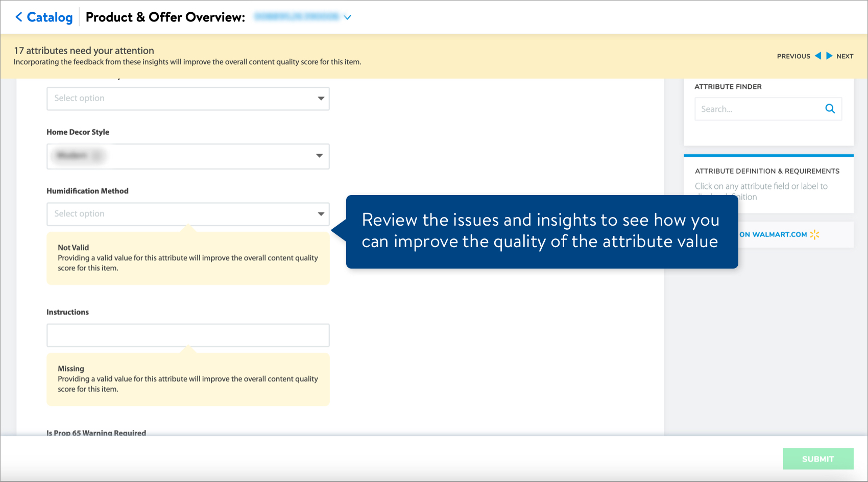Click the Is Prop 65 Warning Required label
The width and height of the screenshot is (868, 482).
point(96,433)
